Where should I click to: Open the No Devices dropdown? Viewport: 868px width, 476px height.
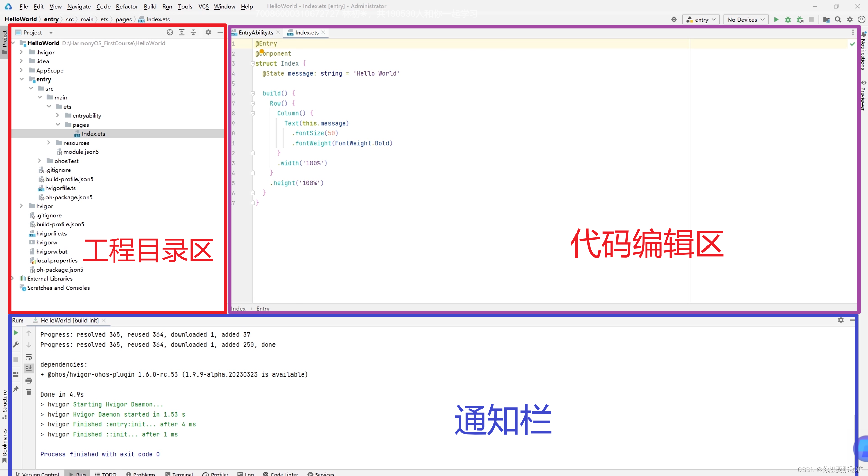[746, 20]
